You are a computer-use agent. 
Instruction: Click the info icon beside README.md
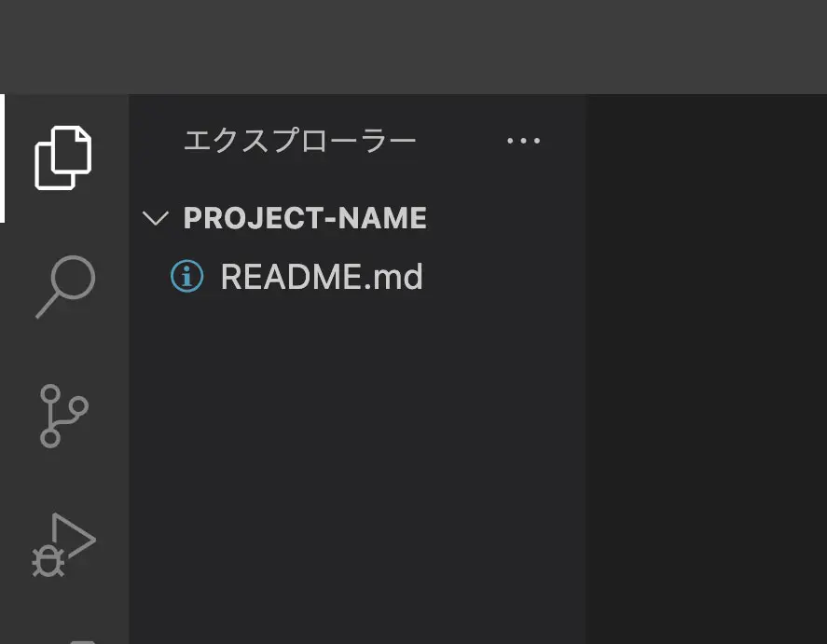[186, 277]
